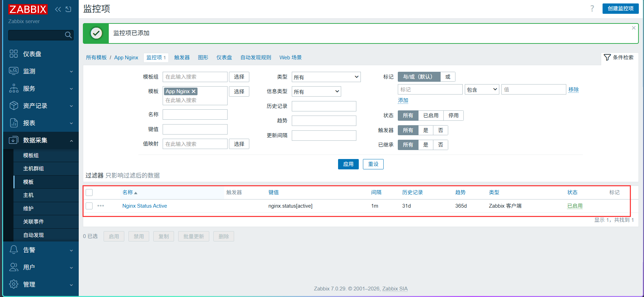Select the 或 tag evaluation option
This screenshot has width=644, height=297.
point(448,77)
